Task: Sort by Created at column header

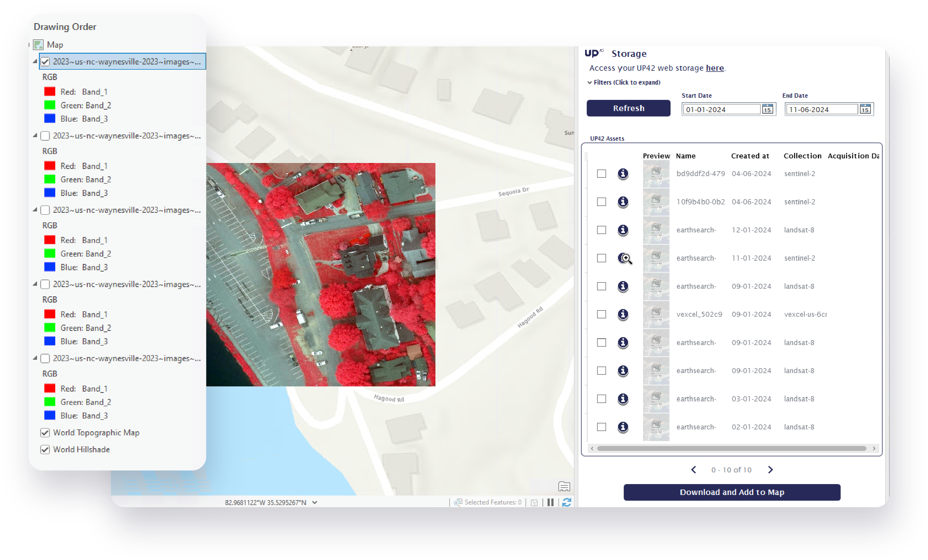Action: coord(750,156)
